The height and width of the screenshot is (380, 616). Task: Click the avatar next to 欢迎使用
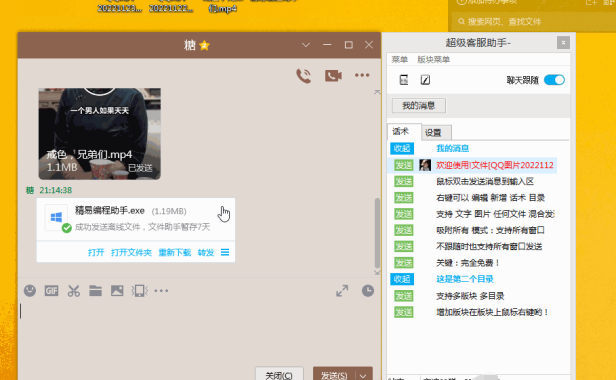click(425, 165)
